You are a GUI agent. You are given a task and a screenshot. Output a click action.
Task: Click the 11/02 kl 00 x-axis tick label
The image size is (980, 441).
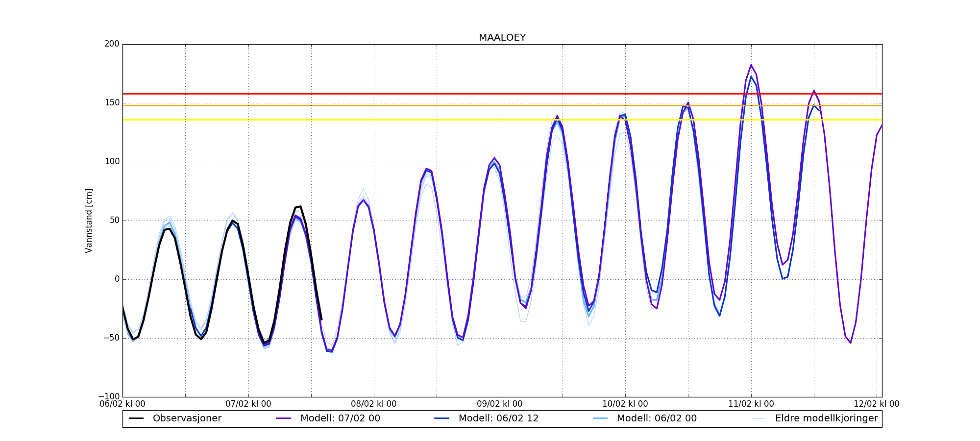pyautogui.click(x=751, y=404)
